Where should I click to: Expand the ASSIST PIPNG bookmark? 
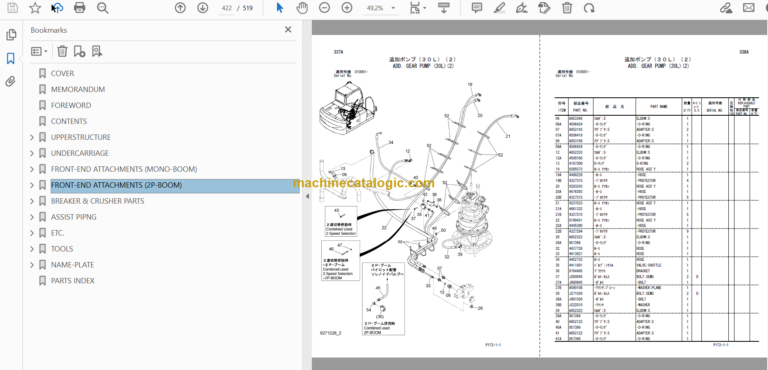(x=32, y=217)
